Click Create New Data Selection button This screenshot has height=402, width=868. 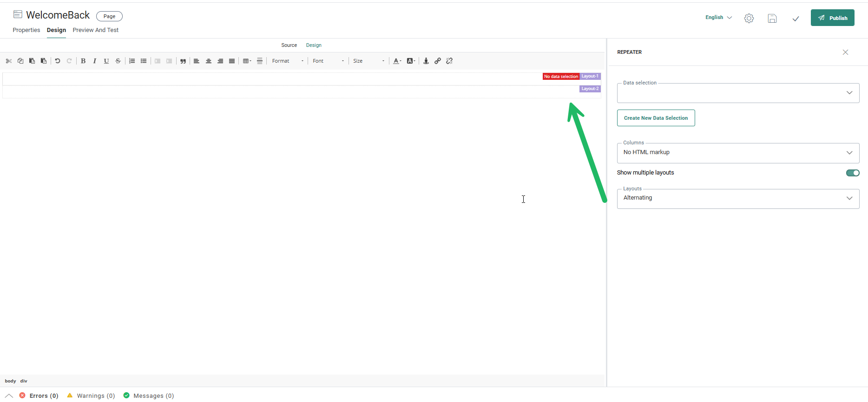point(656,118)
